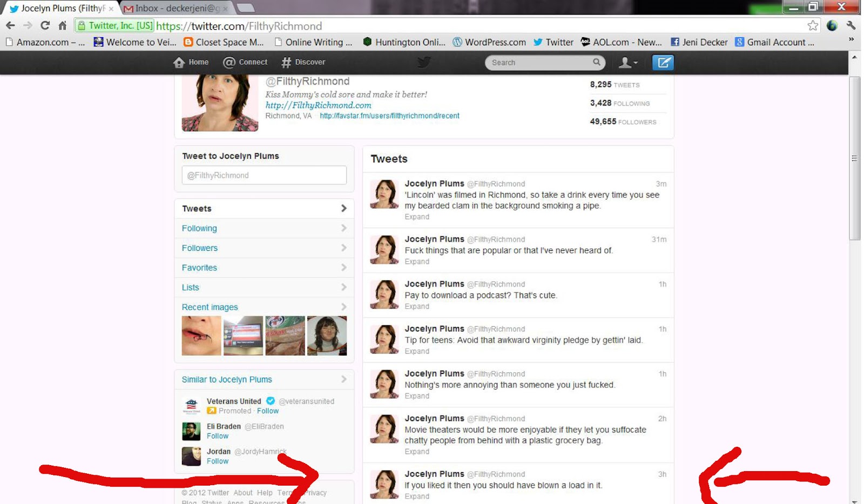864x504 pixels.
Task: Open the Online Writing bookmark
Action: click(x=313, y=42)
